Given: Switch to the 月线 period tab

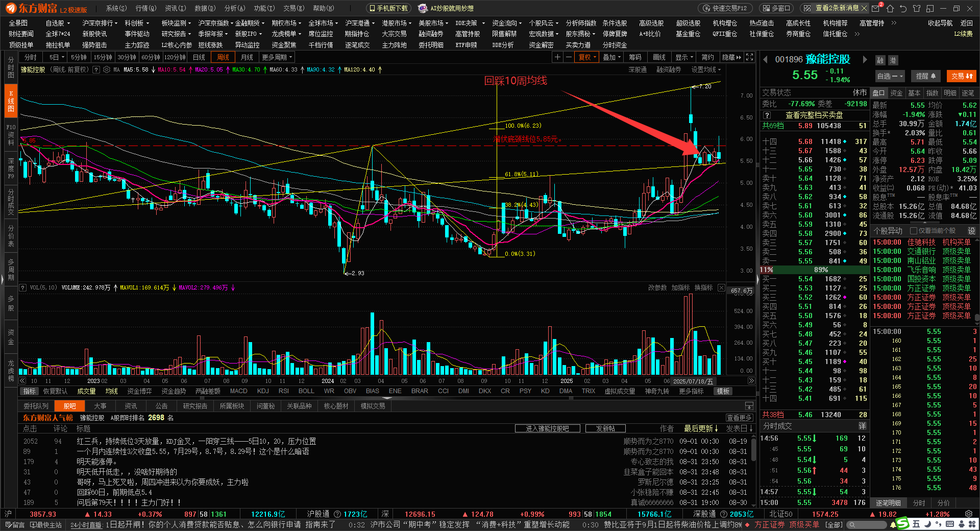Looking at the screenshot, I should click(247, 57).
